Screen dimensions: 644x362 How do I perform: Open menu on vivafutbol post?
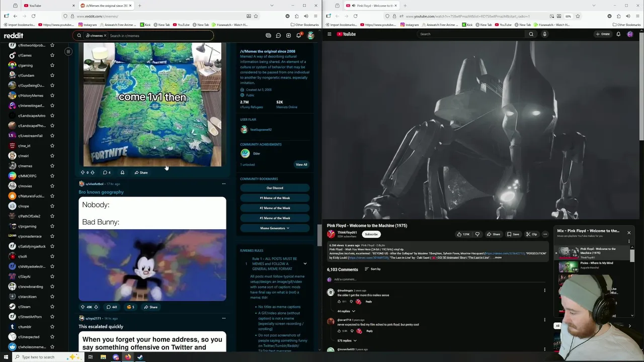pos(224,184)
